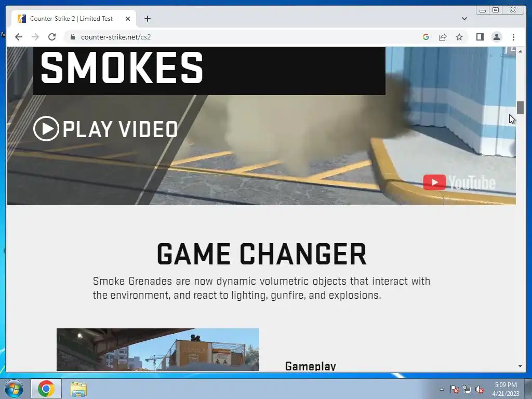The height and width of the screenshot is (399, 532).
Task: Click the Smoke Grenades description text
Action: coord(262,288)
